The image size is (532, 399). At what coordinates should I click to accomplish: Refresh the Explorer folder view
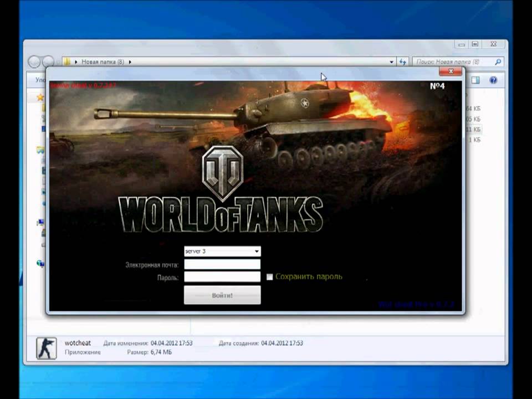403,62
